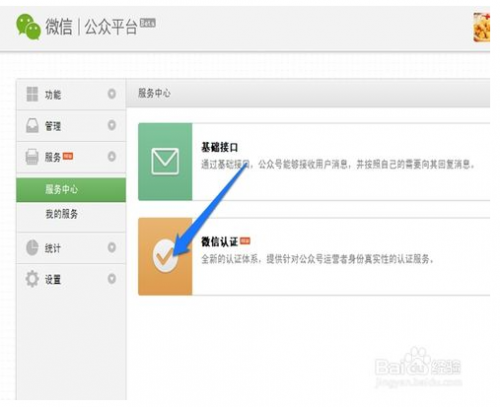Open the 设置 menu label
This screenshot has width=500, height=407.
tap(53, 279)
